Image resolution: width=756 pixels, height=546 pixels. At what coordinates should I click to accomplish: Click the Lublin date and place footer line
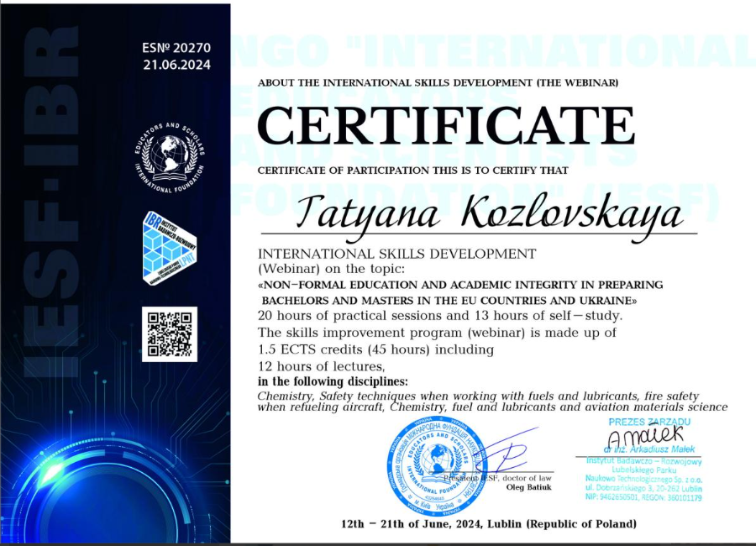click(x=488, y=524)
